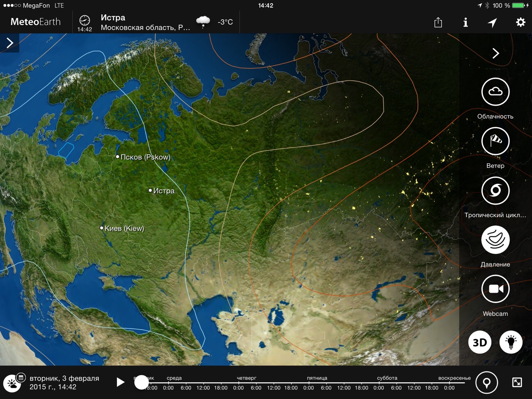Open the share menu

pyautogui.click(x=438, y=22)
